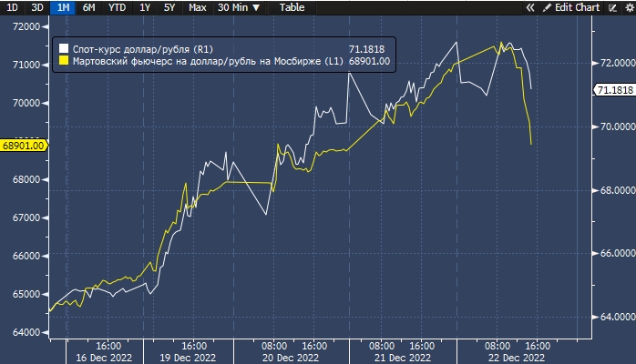Switch to the YTD range

coord(117,7)
